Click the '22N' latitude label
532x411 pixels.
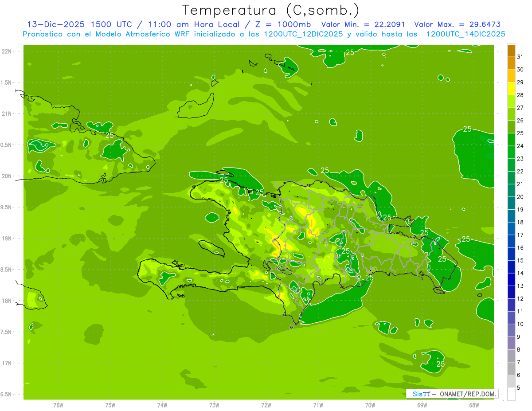point(7,51)
